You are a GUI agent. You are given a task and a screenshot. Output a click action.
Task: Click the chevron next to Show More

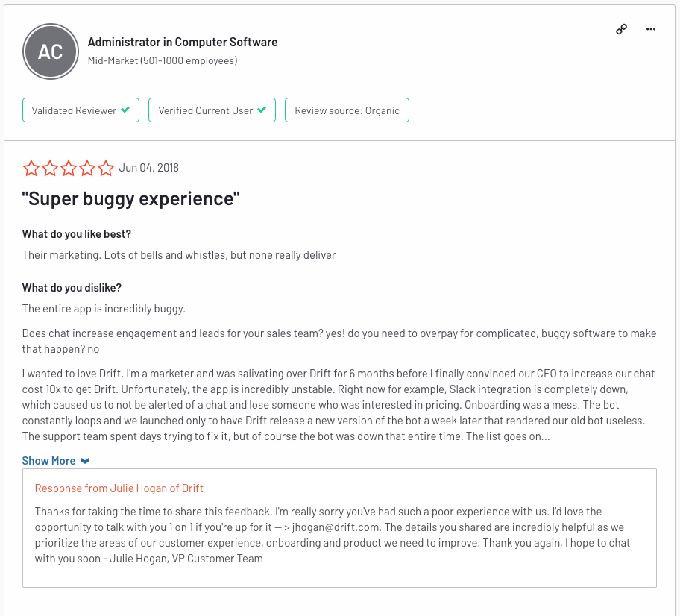85,461
